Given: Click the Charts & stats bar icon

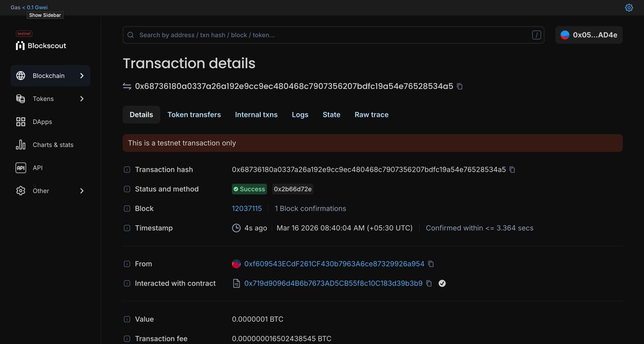Looking at the screenshot, I should [21, 145].
